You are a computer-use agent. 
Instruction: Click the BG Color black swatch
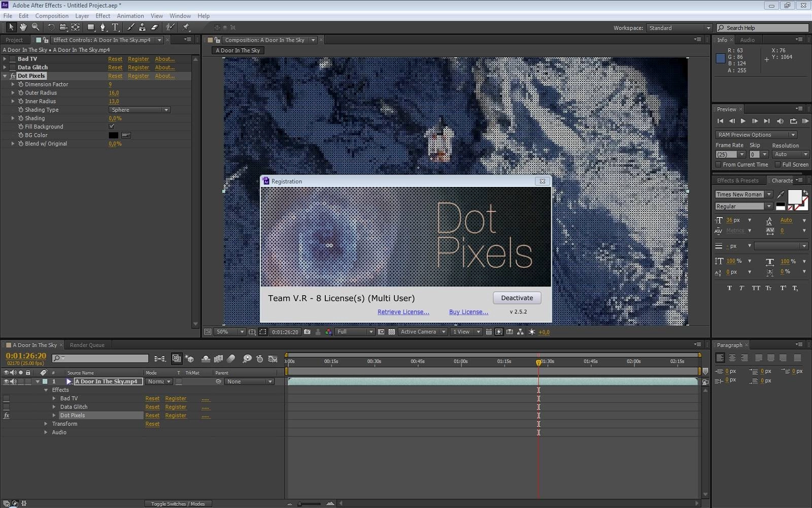tap(114, 135)
